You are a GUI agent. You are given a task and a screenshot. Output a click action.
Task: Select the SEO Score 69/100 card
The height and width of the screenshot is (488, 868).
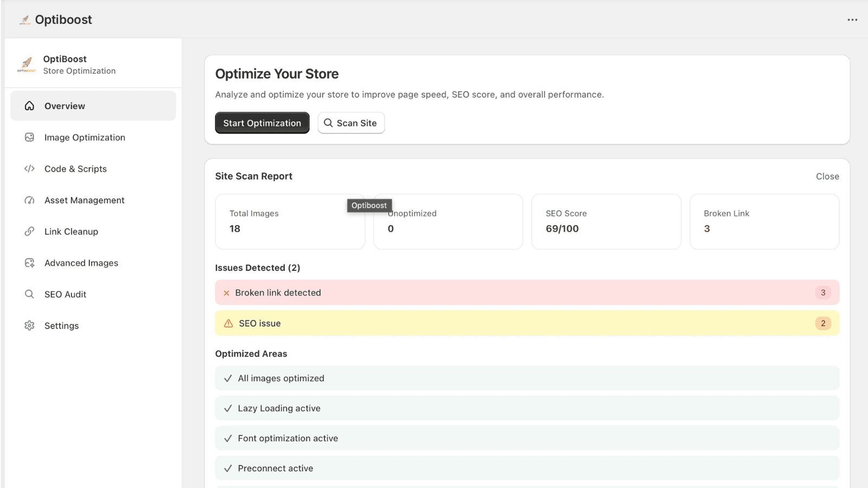[x=606, y=222]
